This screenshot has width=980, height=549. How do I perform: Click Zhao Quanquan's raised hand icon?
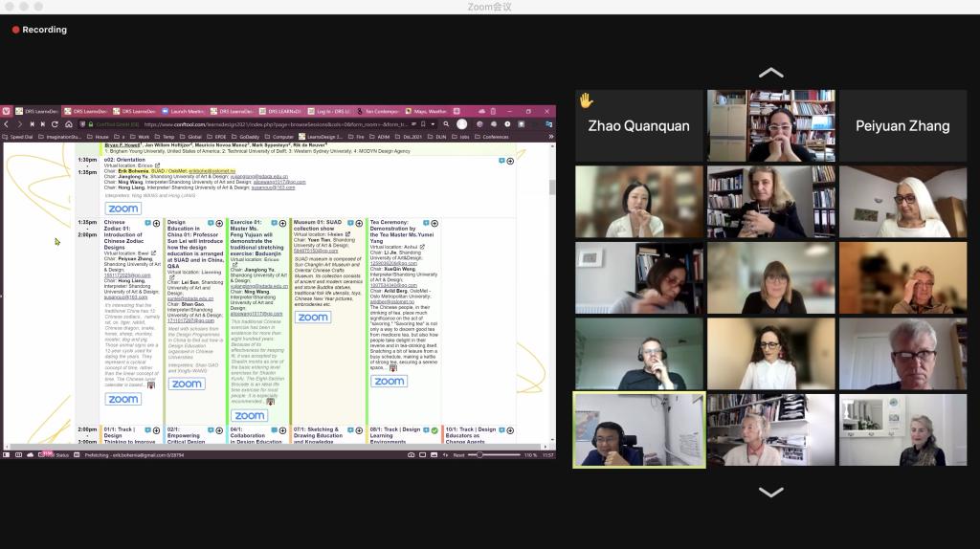tap(586, 100)
